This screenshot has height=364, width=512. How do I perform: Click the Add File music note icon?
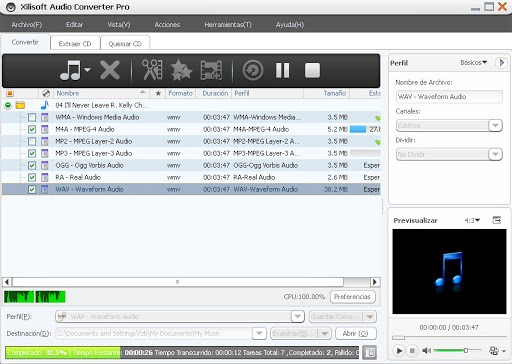(x=70, y=70)
